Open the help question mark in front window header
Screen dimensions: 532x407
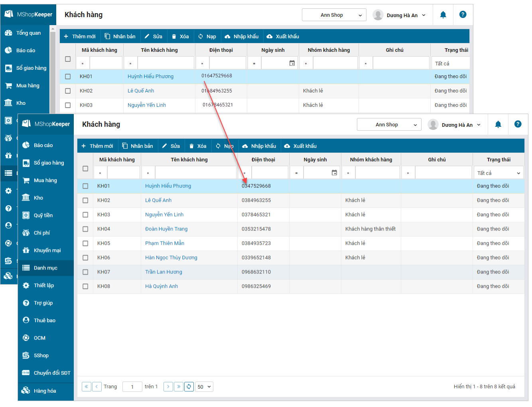[x=518, y=124]
